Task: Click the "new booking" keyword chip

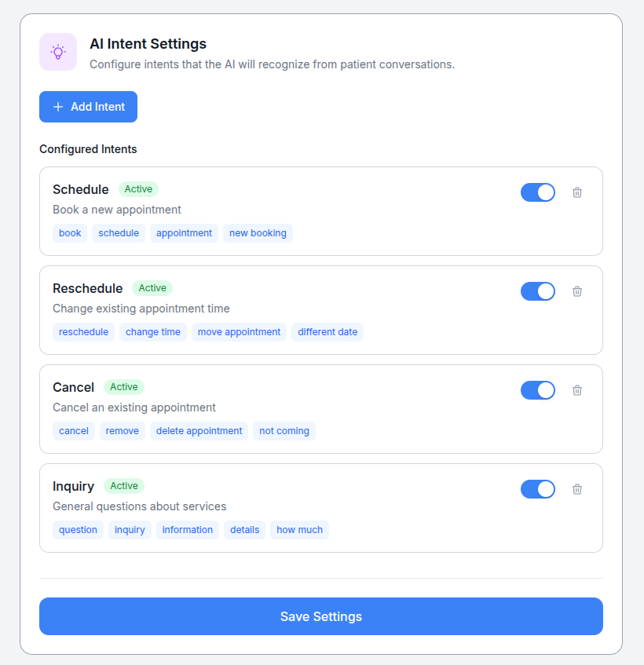Action: [x=258, y=232]
